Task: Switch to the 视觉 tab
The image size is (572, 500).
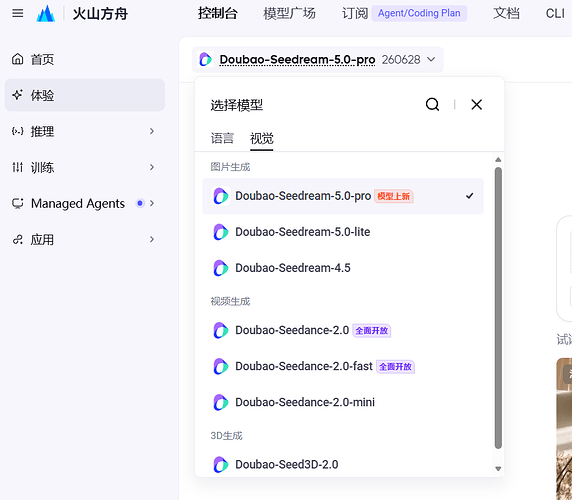Action: tap(262, 138)
